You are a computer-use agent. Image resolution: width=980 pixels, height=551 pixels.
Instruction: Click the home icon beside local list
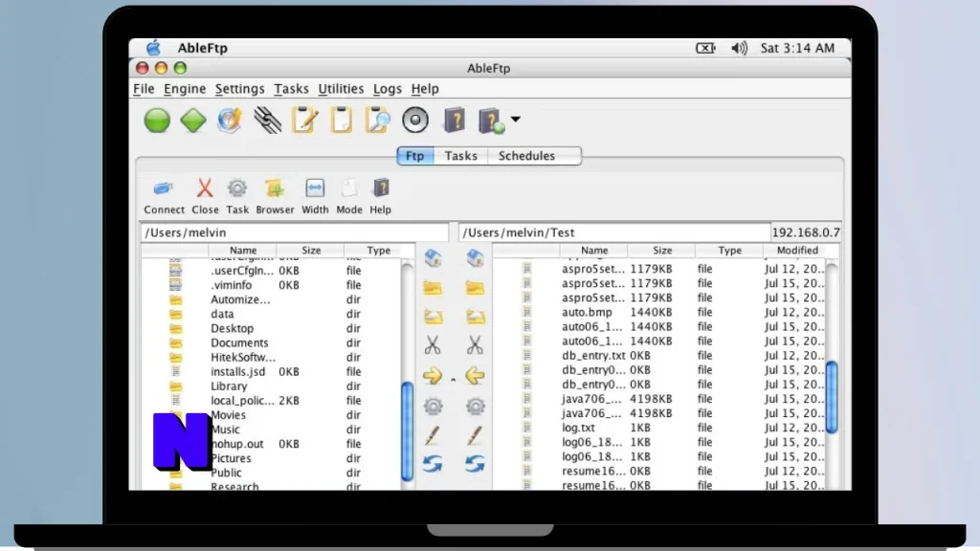(x=434, y=258)
